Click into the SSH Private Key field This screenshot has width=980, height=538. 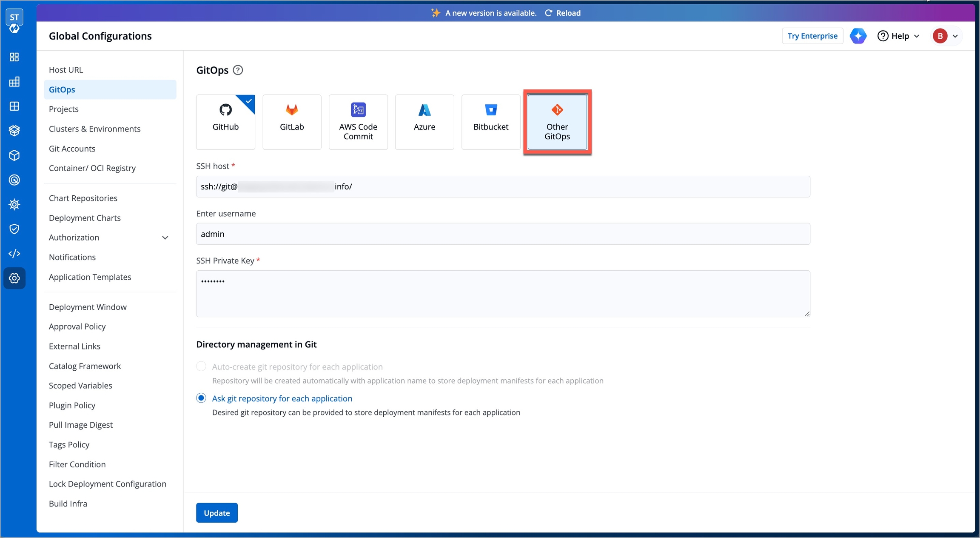503,294
